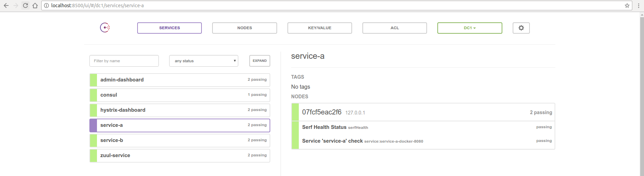
Task: Click node 07fcf5eac2f6 link
Action: pyautogui.click(x=321, y=112)
